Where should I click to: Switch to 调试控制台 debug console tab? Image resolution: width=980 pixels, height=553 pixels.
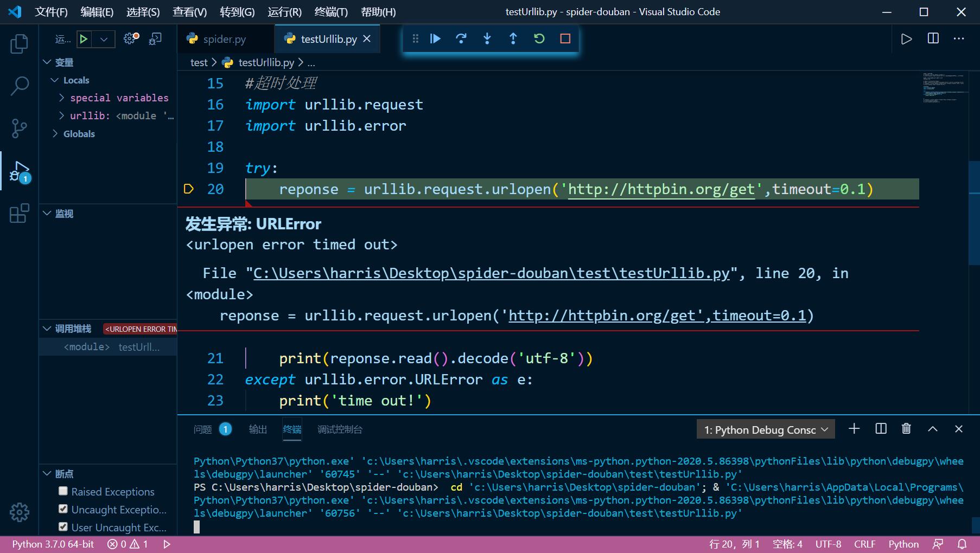point(340,429)
